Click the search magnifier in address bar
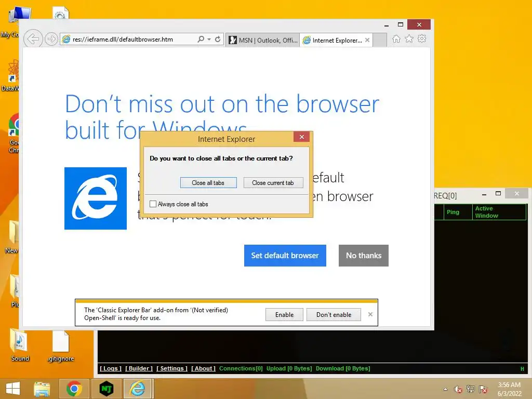532x399 pixels. pyautogui.click(x=201, y=39)
